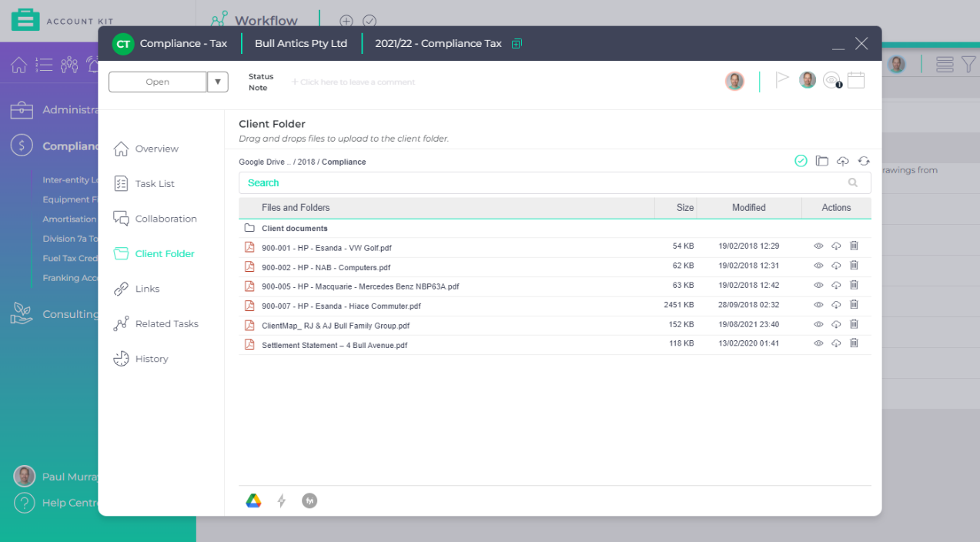The width and height of the screenshot is (980, 542).
Task: Click the magnifier icon in search box
Action: point(852,182)
